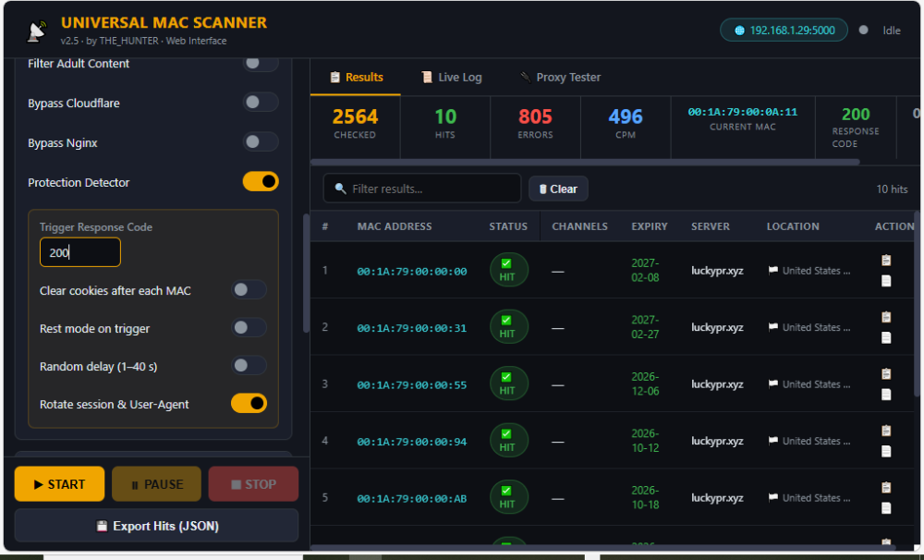Select MAC 00:1A:79:00:00:94 cell
Screen dimensions: 924x560
click(412, 442)
